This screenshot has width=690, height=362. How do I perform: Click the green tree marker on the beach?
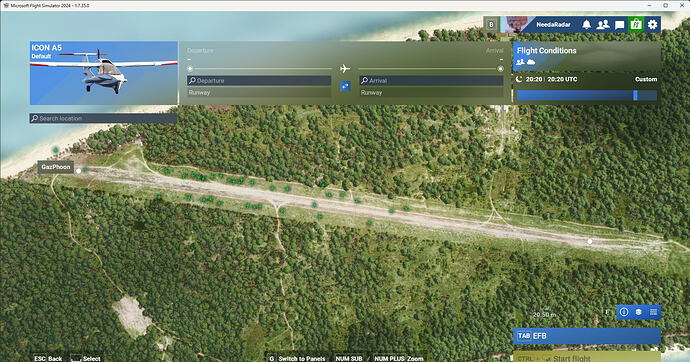coord(56,150)
